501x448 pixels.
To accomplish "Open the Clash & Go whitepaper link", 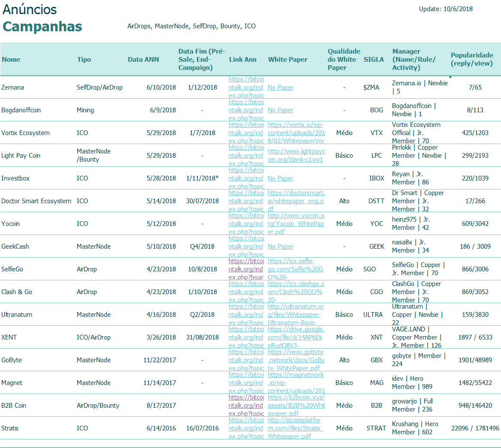I will coord(296,292).
